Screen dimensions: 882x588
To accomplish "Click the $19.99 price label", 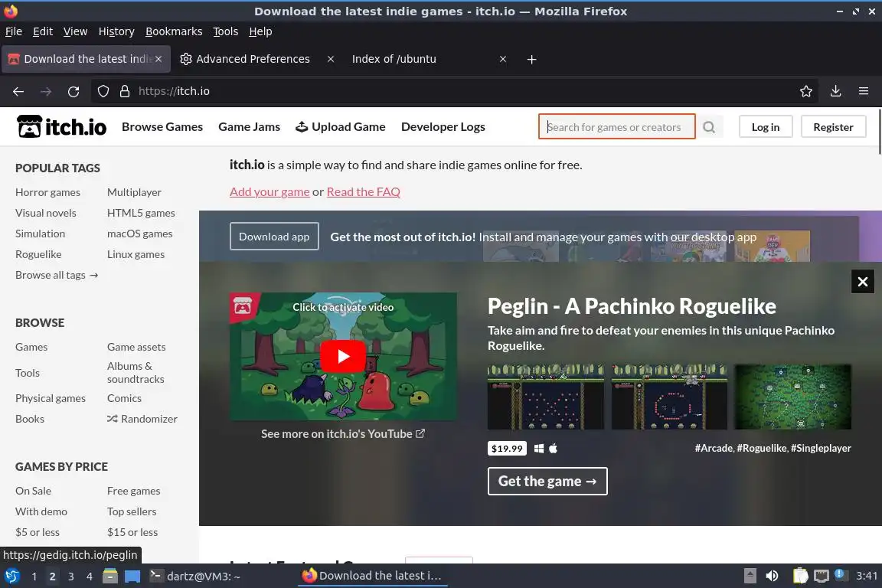I will [x=507, y=449].
